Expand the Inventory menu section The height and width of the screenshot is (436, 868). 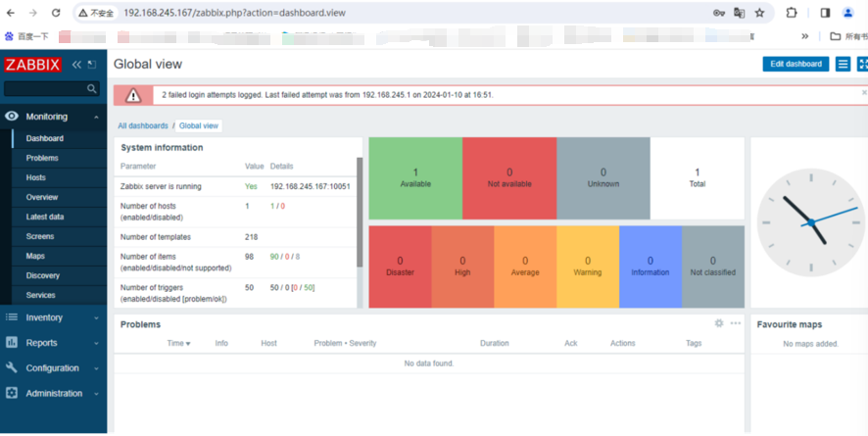coord(96,317)
